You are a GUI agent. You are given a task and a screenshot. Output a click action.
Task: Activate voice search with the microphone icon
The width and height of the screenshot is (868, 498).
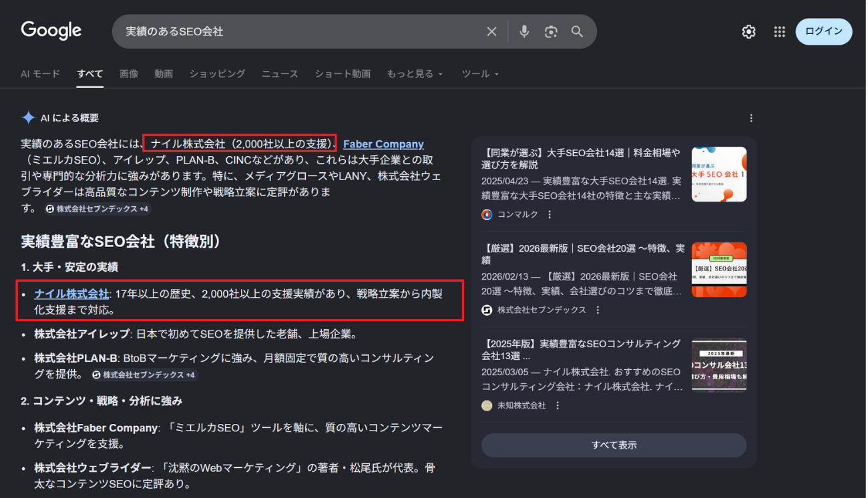(x=524, y=31)
